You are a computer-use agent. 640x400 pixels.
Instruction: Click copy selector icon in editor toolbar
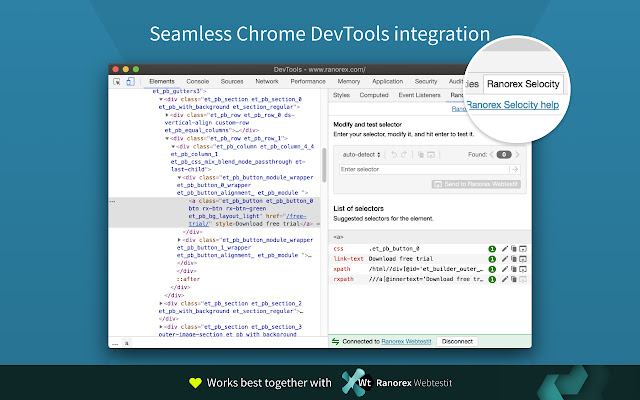[420, 155]
